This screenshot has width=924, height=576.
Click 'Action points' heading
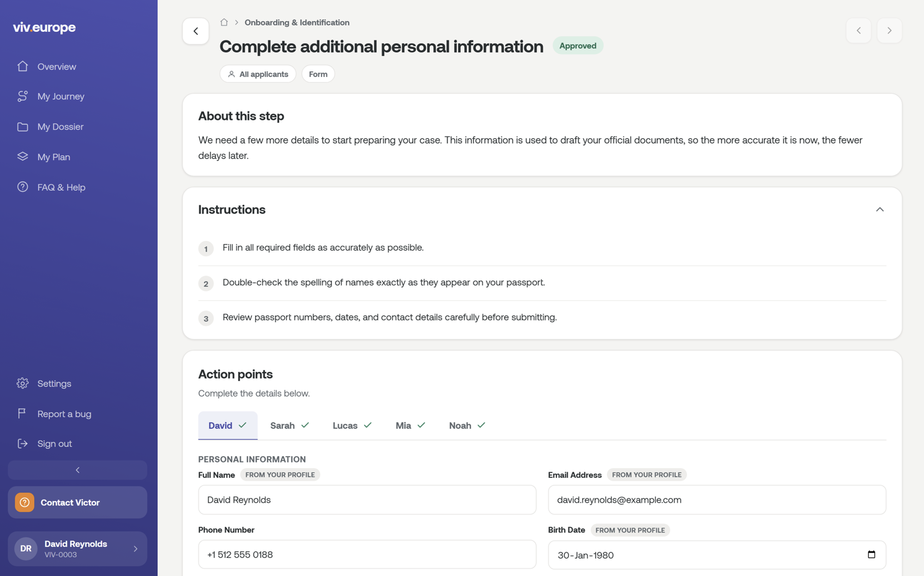[235, 374]
